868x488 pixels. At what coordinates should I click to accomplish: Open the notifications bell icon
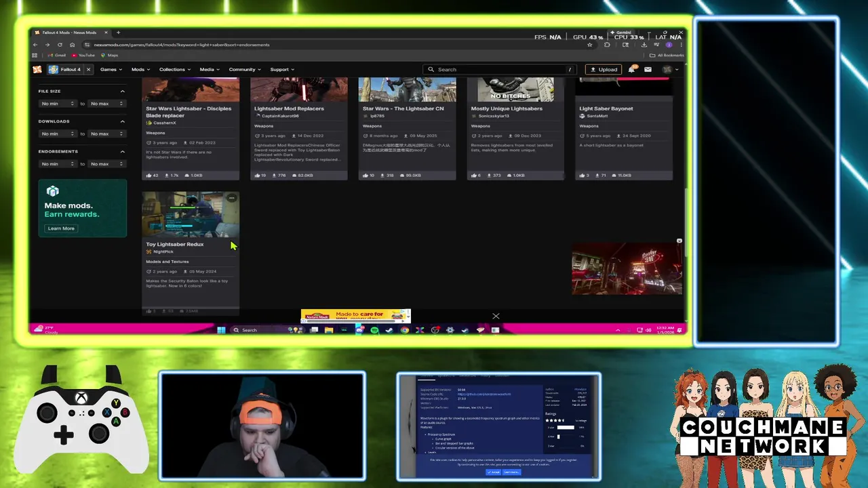pos(632,69)
